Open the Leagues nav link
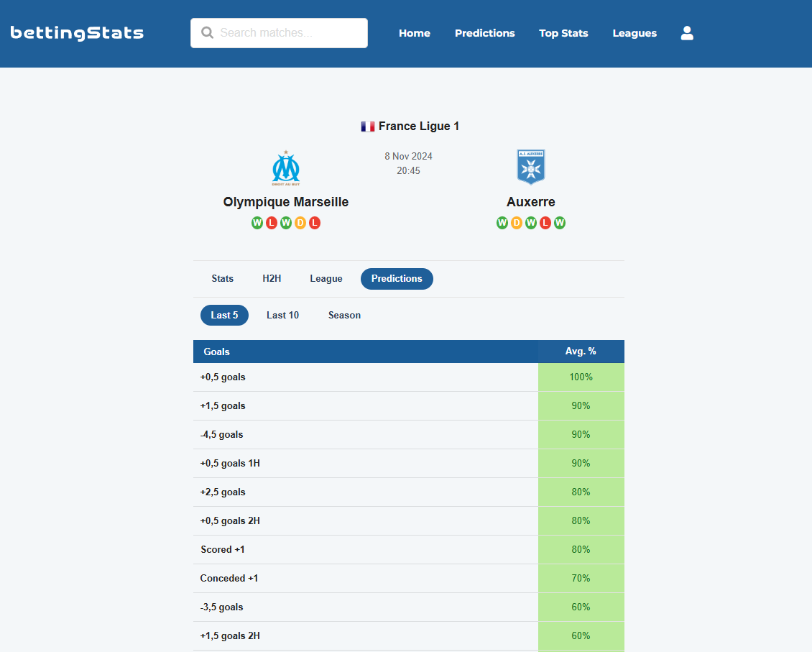Screen dimensions: 812x652 [635, 33]
